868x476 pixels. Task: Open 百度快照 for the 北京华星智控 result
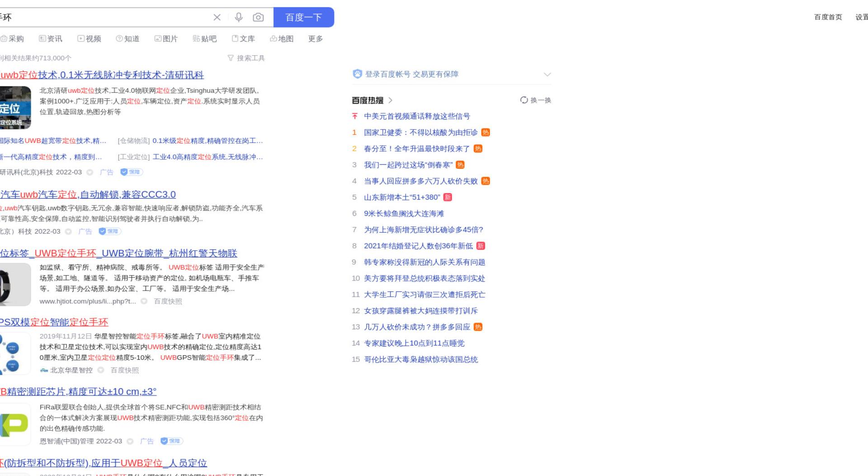point(125,370)
